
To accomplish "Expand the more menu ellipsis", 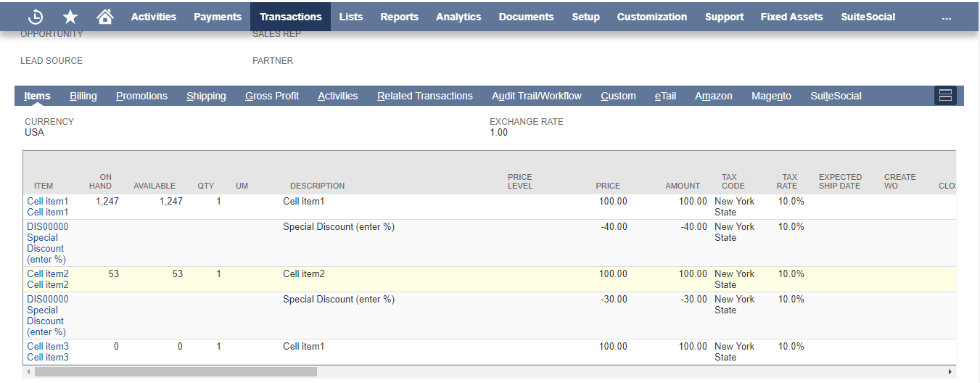I will point(946,17).
